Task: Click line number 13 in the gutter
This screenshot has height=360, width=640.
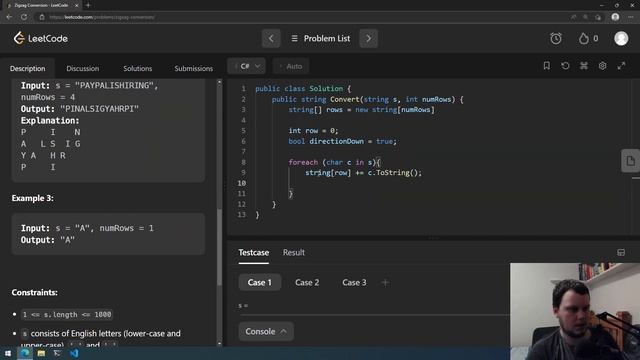Action: click(x=242, y=215)
